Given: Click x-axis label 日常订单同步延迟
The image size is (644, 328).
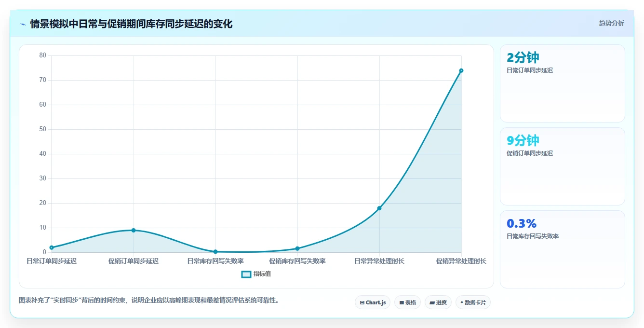Looking at the screenshot, I should [52, 261].
